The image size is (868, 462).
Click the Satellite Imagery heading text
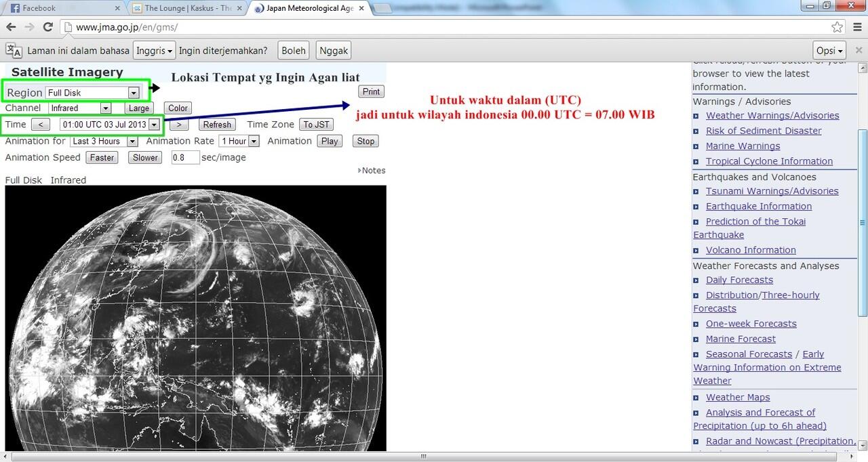[67, 72]
